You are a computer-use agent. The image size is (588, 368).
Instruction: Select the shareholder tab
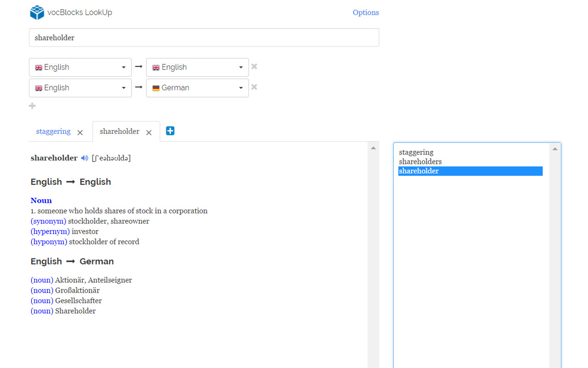(119, 132)
